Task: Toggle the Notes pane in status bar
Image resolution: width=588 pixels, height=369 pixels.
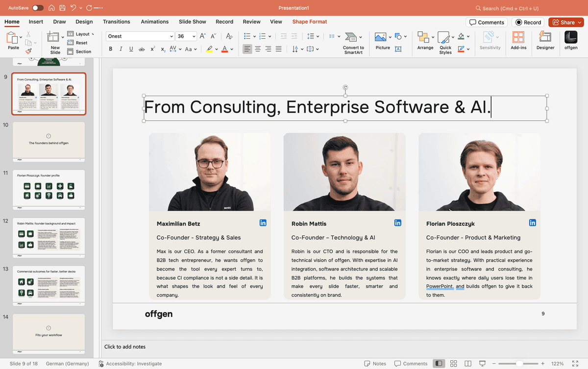Action: tap(375, 364)
